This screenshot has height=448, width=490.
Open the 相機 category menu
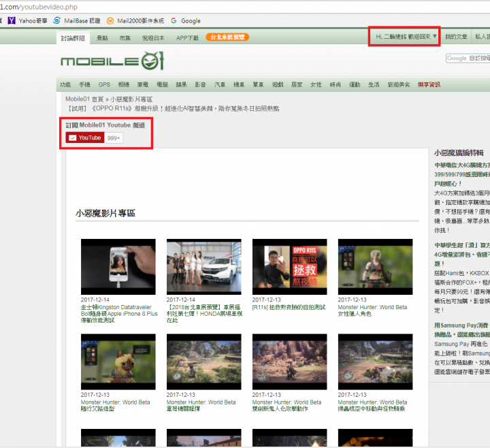[x=124, y=84]
